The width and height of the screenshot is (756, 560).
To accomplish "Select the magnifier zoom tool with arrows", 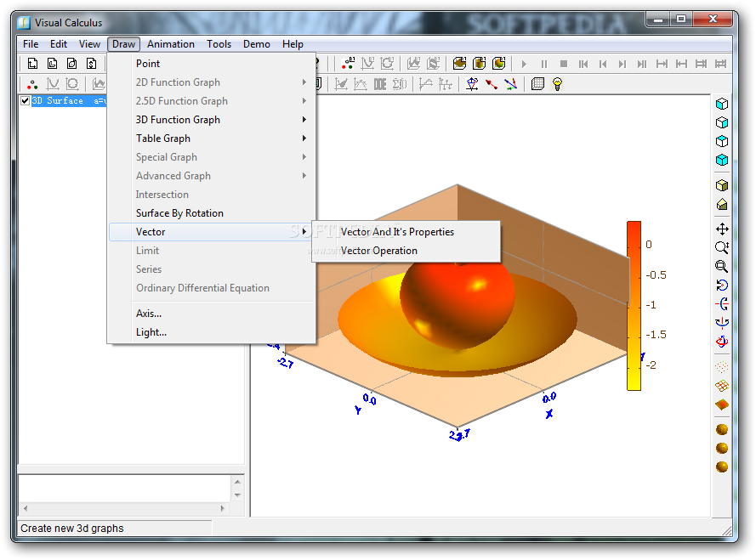I will (722, 248).
